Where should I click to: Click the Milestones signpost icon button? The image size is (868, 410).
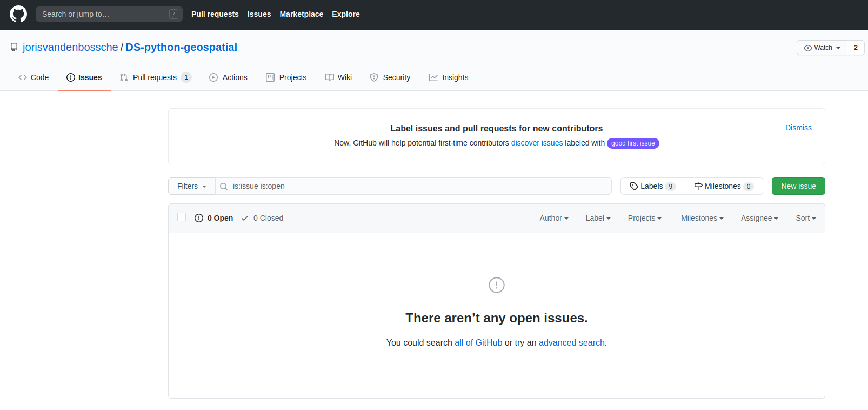tap(698, 186)
